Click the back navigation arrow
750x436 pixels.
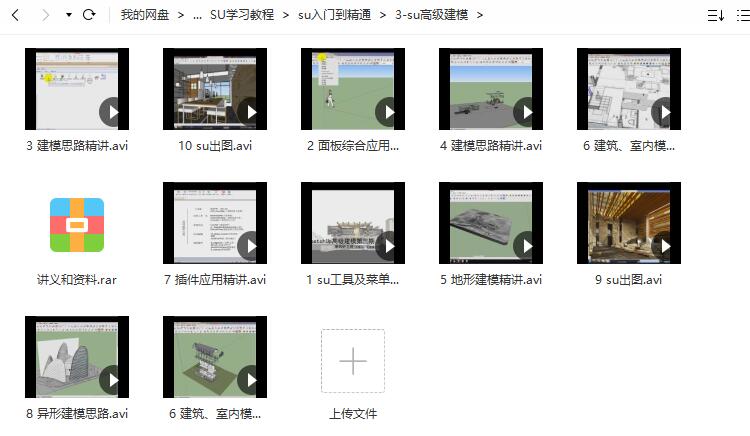15,15
